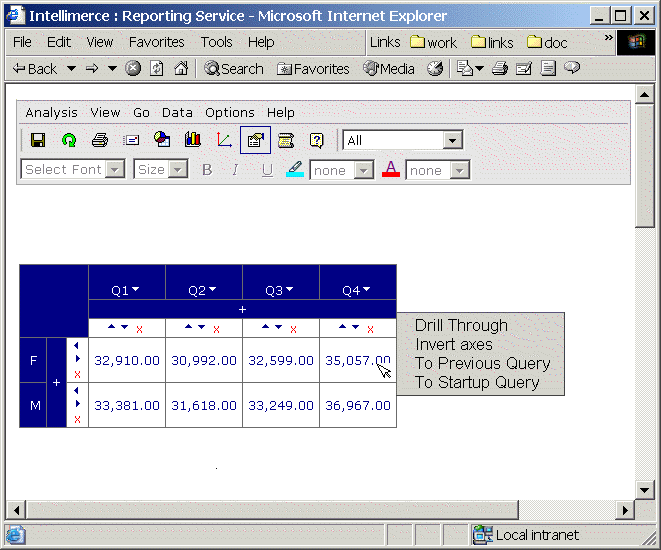This screenshot has width=661, height=550.
Task: Click the pie chart icon
Action: [162, 140]
